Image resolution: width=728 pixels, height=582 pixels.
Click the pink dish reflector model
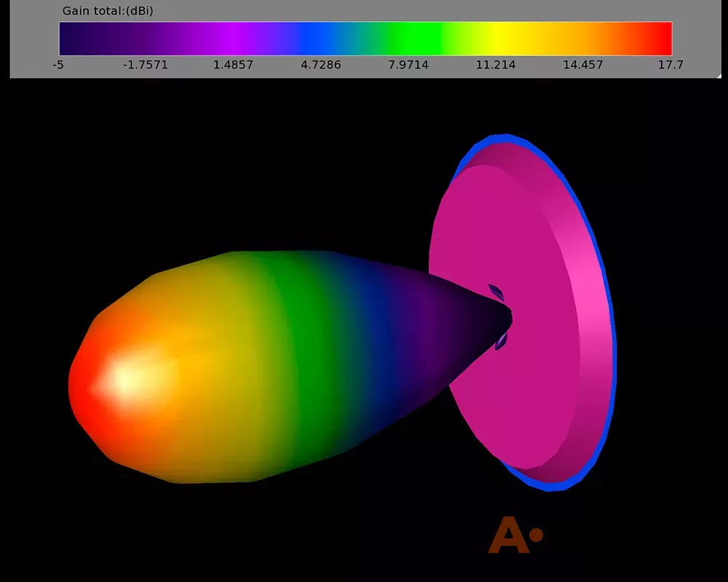click(x=522, y=312)
